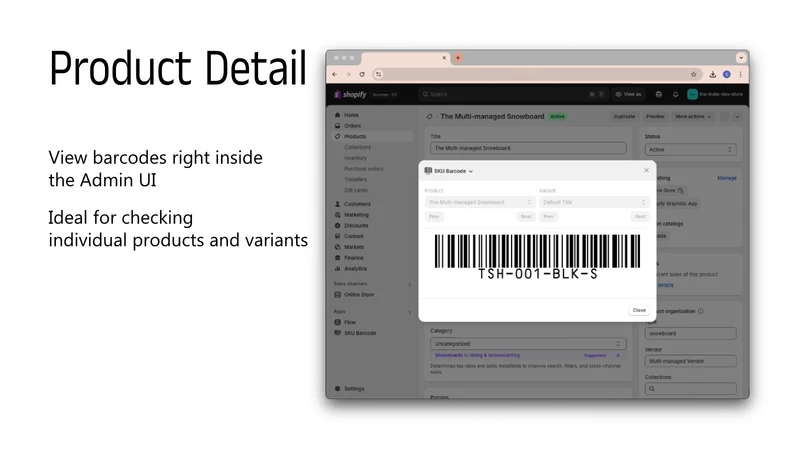This screenshot has width=800, height=450.
Task: Open the Product select in modal
Action: [x=479, y=203]
